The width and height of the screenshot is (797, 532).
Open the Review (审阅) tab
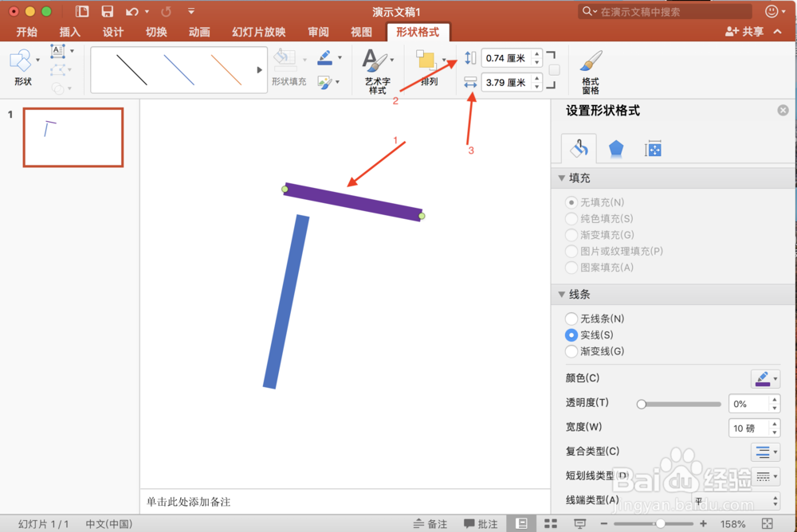[318, 32]
